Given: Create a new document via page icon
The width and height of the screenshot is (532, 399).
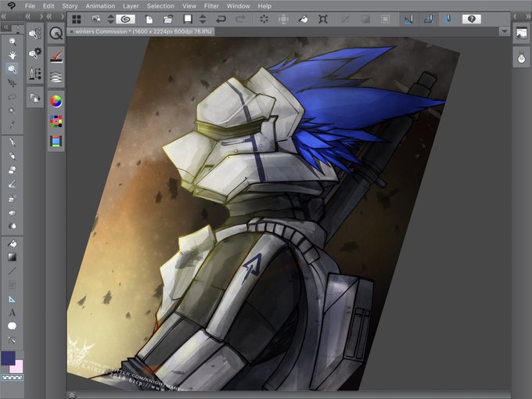Looking at the screenshot, I should 149,20.
